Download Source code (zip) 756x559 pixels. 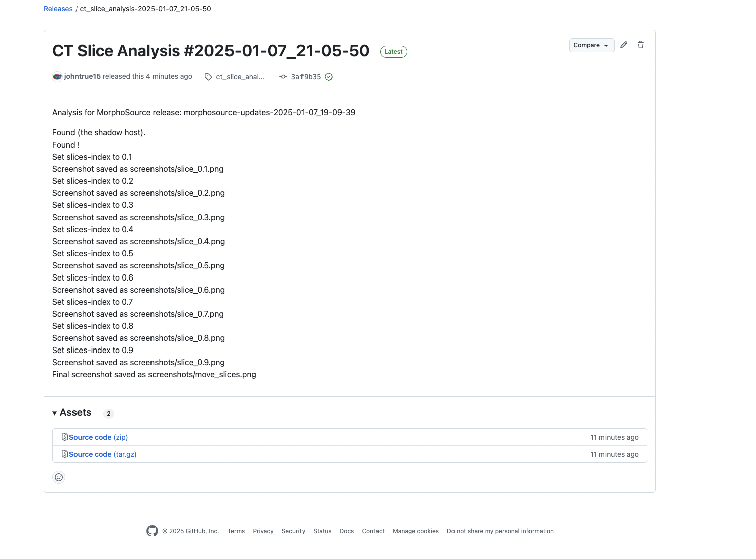[x=98, y=437]
